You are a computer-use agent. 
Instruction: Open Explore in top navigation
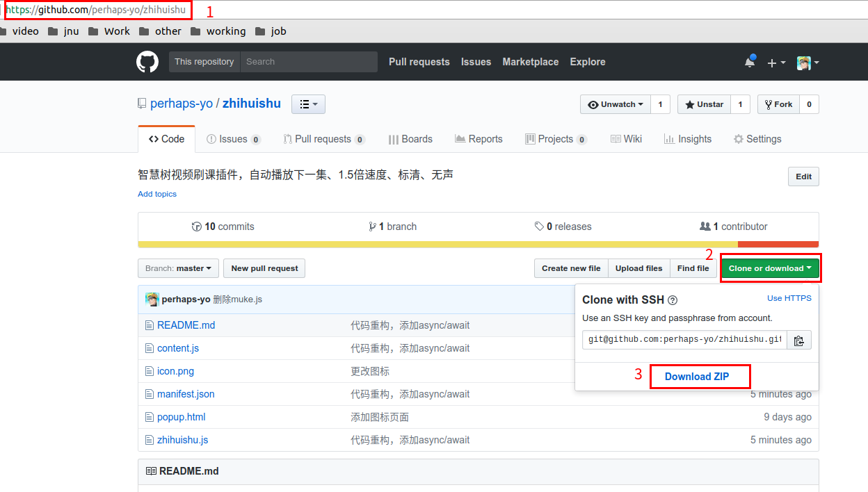click(588, 62)
